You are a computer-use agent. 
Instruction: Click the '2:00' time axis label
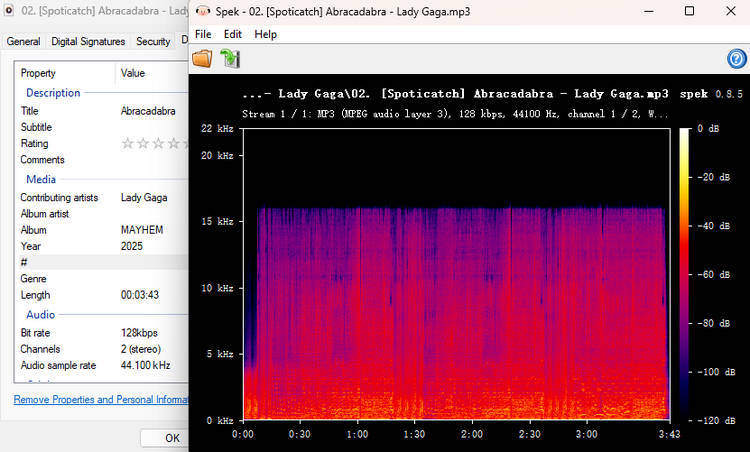[x=472, y=434]
